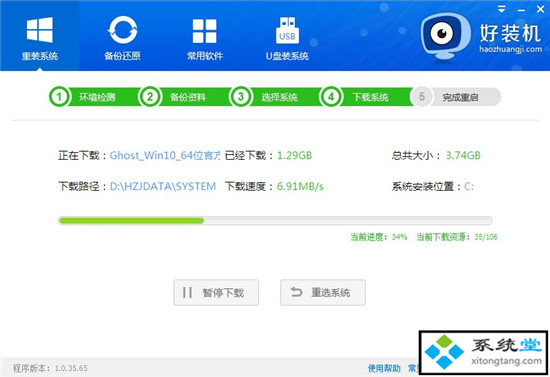Image resolution: width=550 pixels, height=377 pixels.
Task: Click the 好装机 eye monitor logo
Action: pyautogui.click(x=444, y=36)
